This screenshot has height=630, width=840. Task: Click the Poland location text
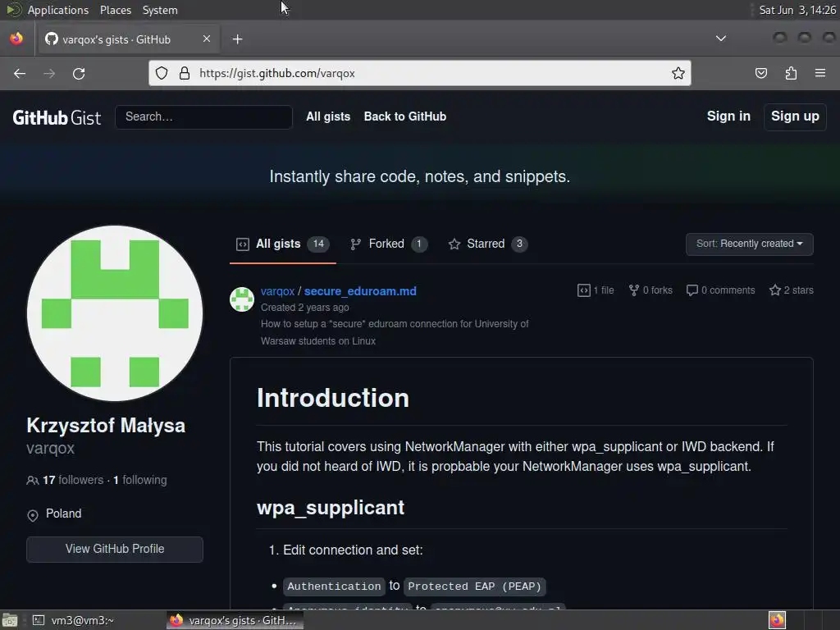64,514
